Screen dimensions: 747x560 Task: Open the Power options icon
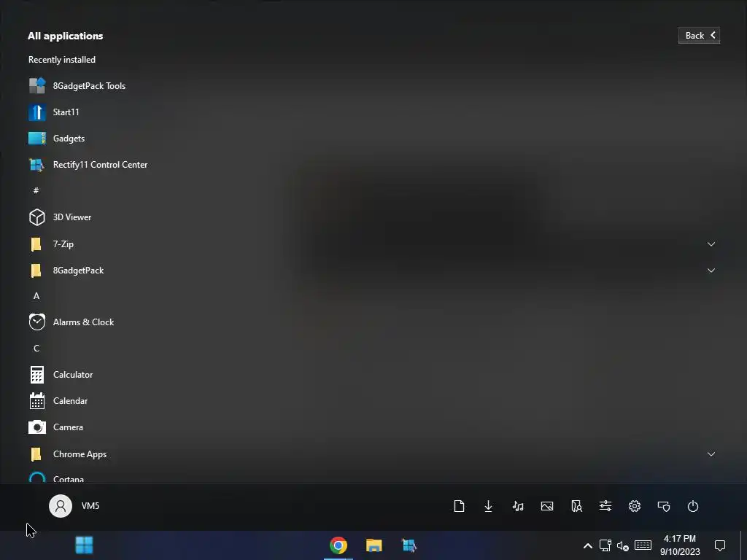(693, 506)
